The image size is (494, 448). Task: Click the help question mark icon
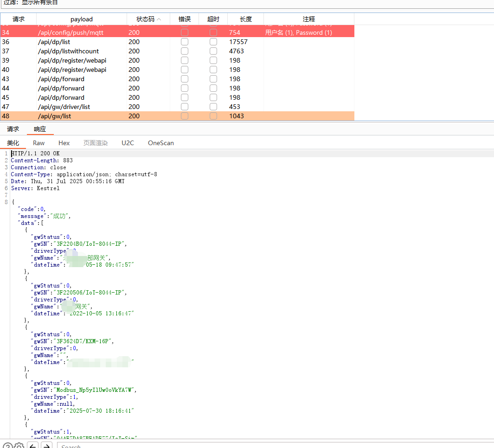[7, 447]
